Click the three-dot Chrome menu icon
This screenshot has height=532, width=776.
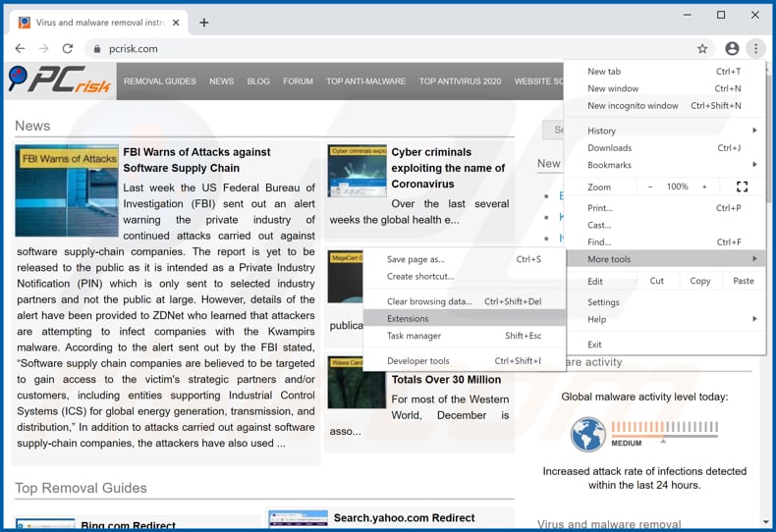click(x=755, y=48)
